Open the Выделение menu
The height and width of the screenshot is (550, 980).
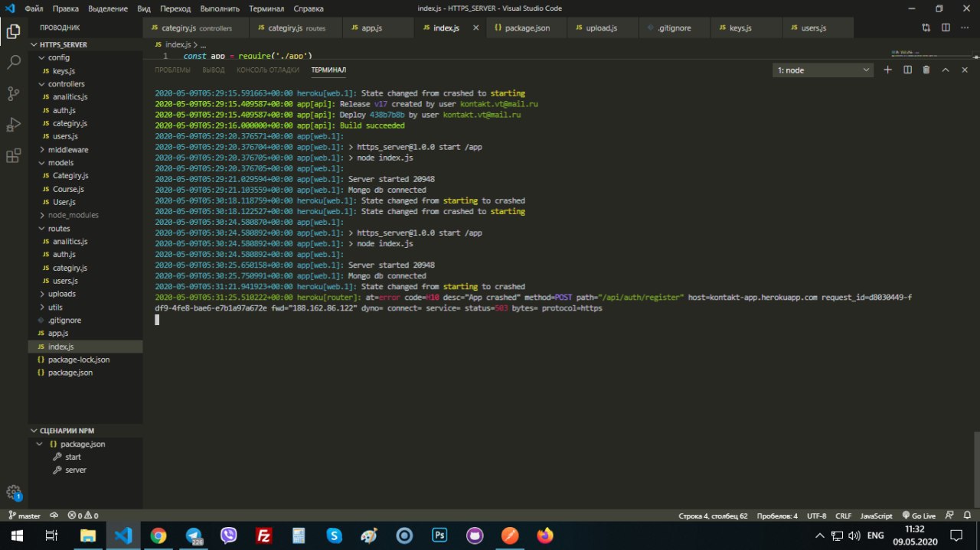click(108, 8)
